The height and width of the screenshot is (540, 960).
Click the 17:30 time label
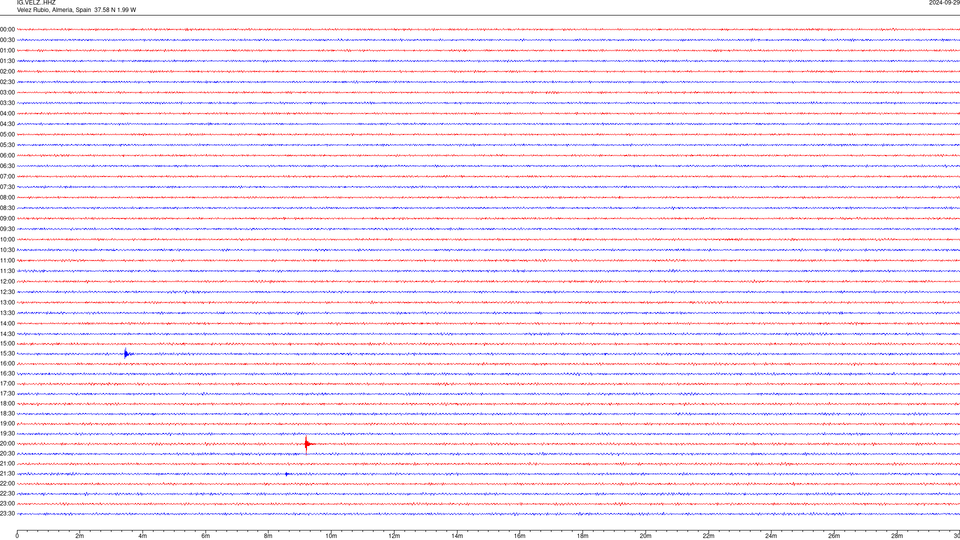click(7, 394)
